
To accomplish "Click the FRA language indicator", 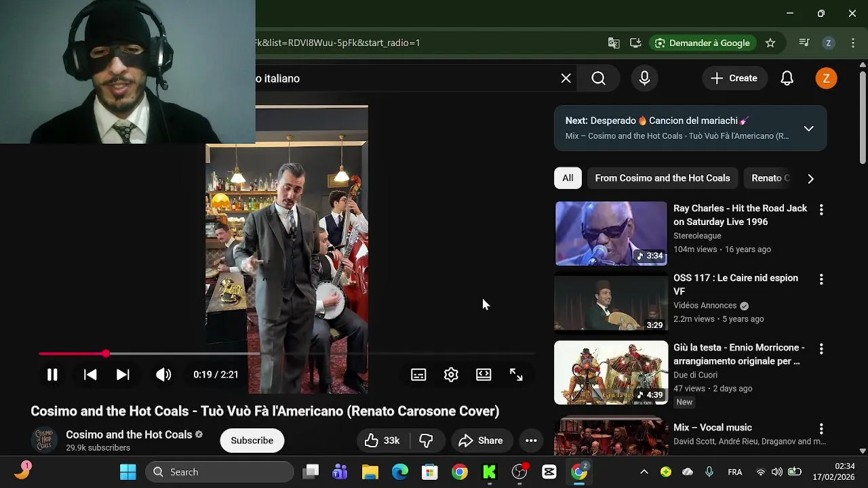I will pos(734,472).
